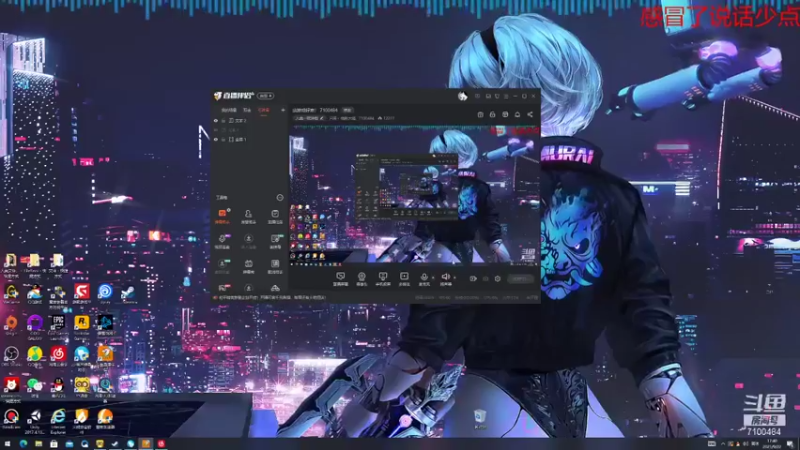
Task: Open Microsoft Edge from the taskbar
Action: [23, 444]
